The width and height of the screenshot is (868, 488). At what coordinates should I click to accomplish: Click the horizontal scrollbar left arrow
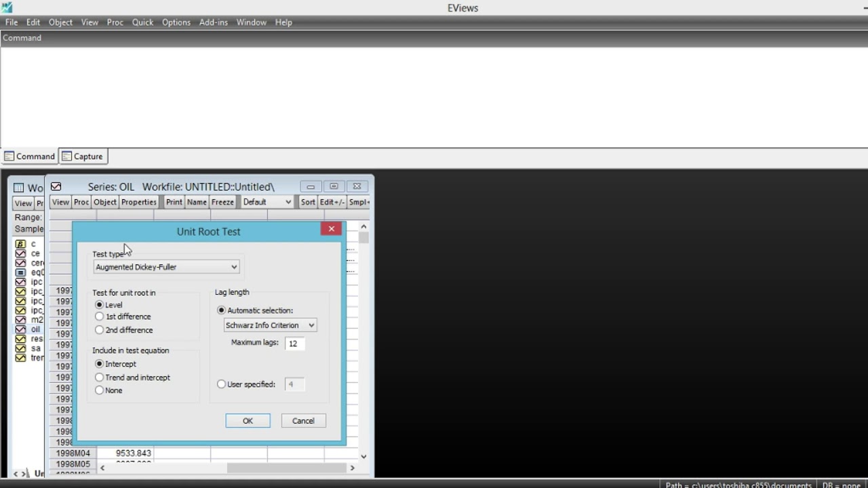click(x=102, y=468)
